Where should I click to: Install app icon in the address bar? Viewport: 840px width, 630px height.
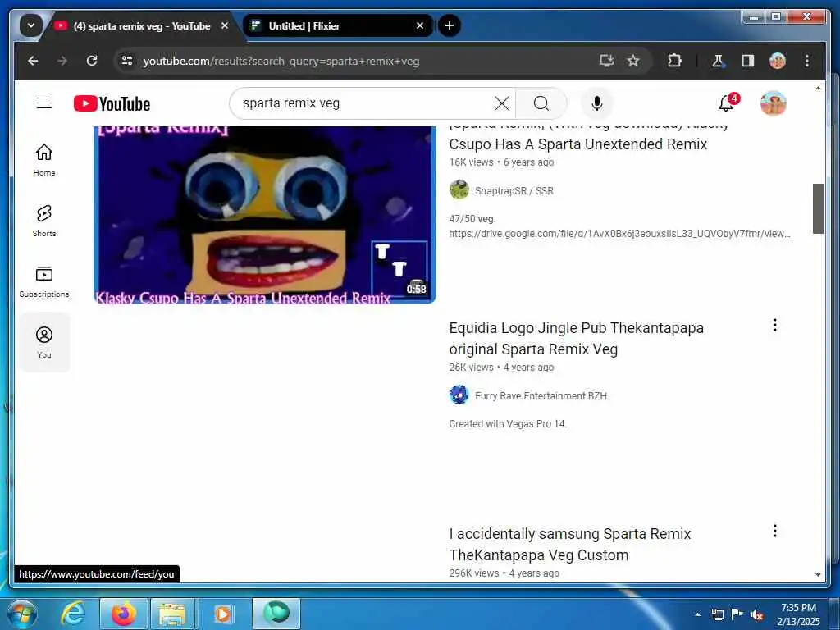point(606,61)
